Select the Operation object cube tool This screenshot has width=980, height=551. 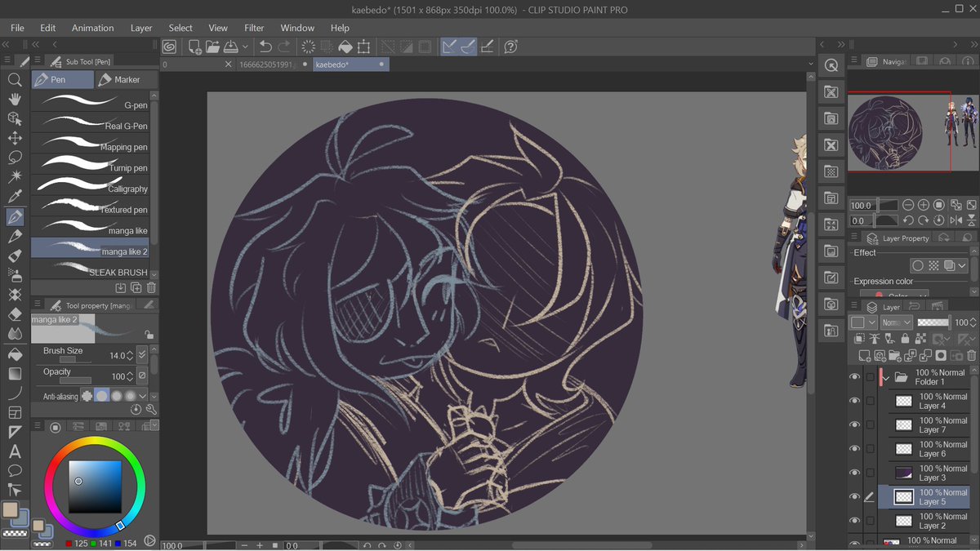tap(15, 118)
